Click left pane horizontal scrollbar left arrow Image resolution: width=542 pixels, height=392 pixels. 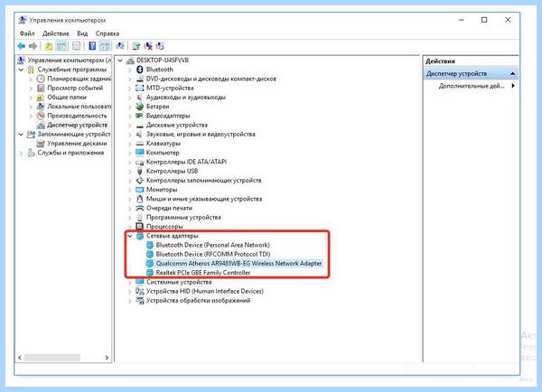coord(20,358)
